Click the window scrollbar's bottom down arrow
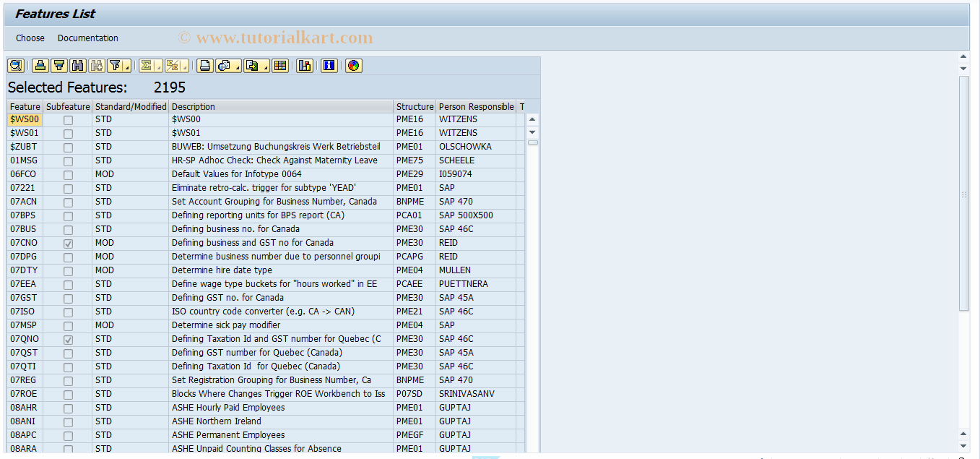 pos(963,446)
